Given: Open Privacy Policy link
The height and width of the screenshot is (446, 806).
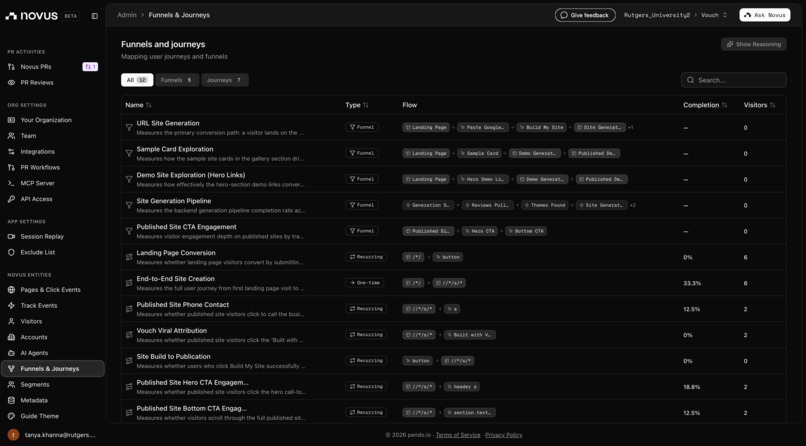Looking at the screenshot, I should tap(503, 435).
